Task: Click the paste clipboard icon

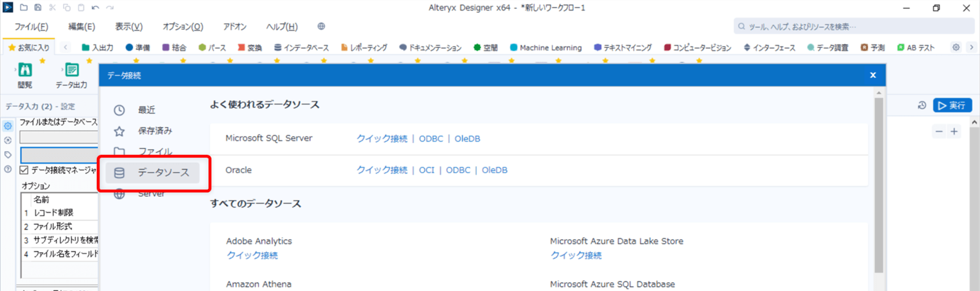Action: (81, 7)
